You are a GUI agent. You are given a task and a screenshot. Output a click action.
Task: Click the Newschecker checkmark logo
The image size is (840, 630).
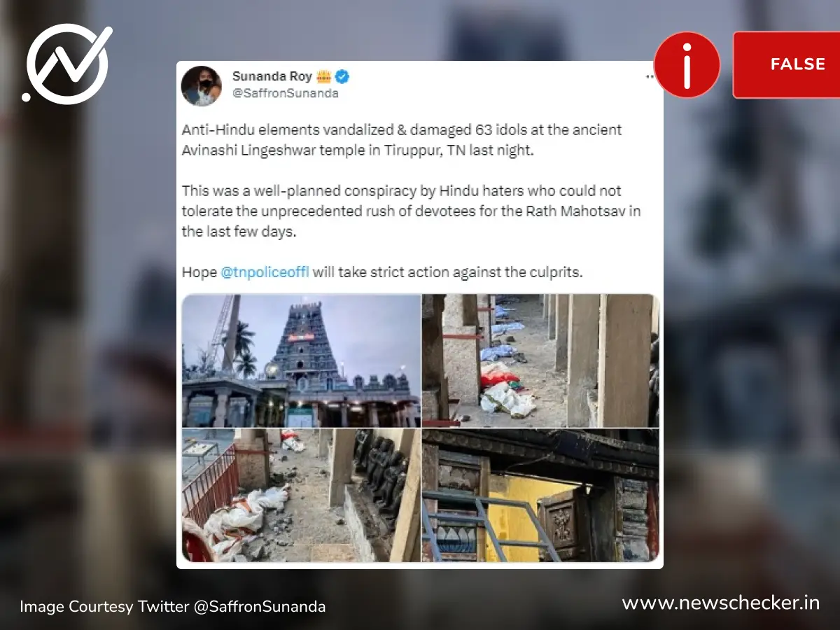click(67, 64)
